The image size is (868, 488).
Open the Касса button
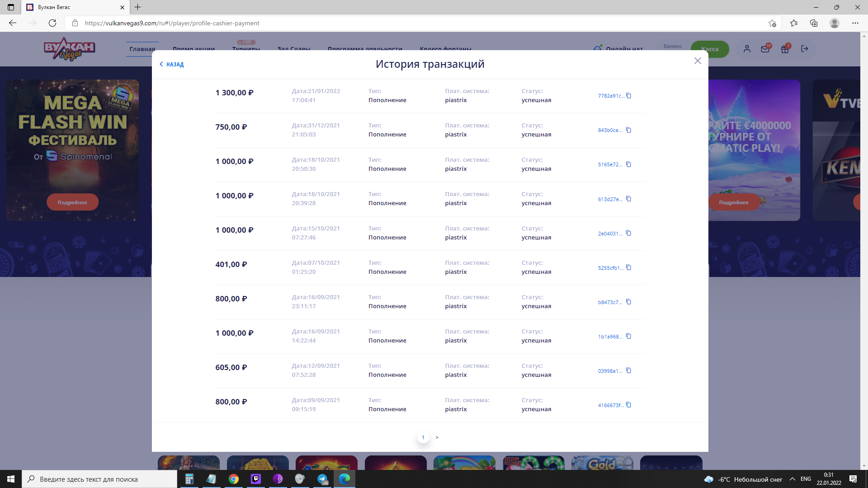(710, 49)
